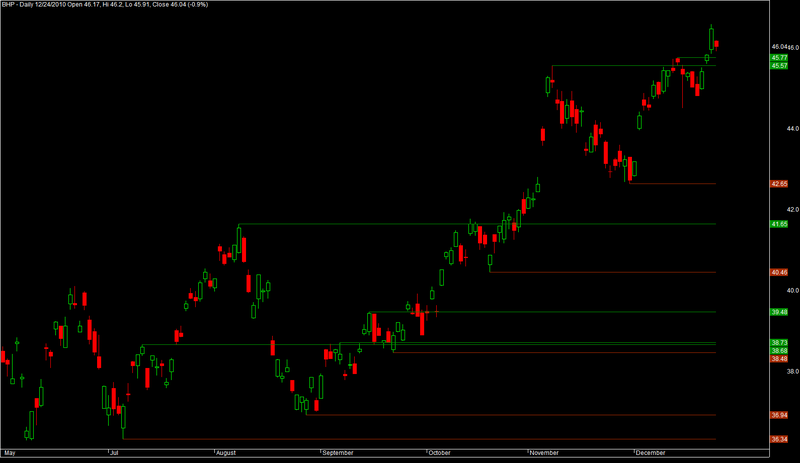
Task: Click the 38.68 green price label
Action: pyautogui.click(x=779, y=351)
